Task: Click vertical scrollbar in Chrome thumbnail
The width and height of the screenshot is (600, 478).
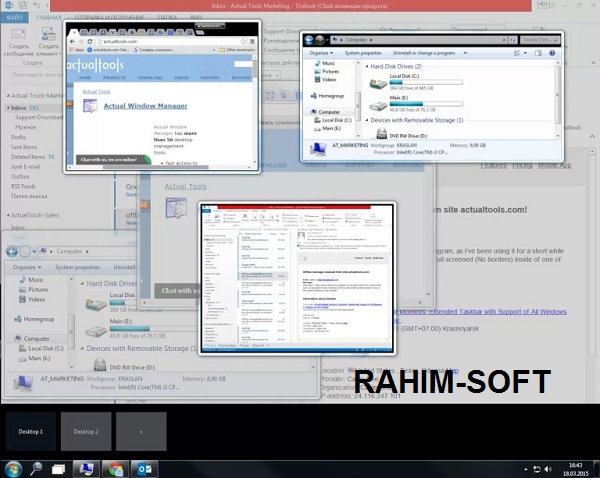Action: tap(255, 109)
